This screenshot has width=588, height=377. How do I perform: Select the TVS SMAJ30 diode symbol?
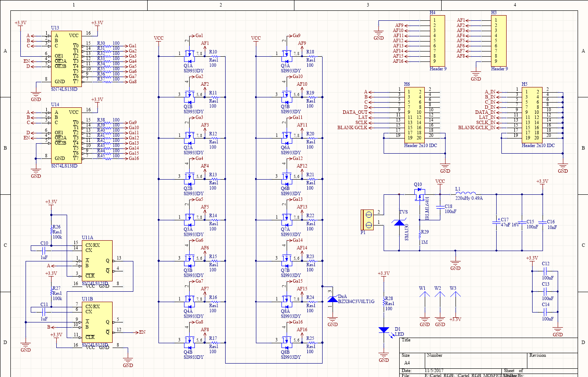click(398, 222)
